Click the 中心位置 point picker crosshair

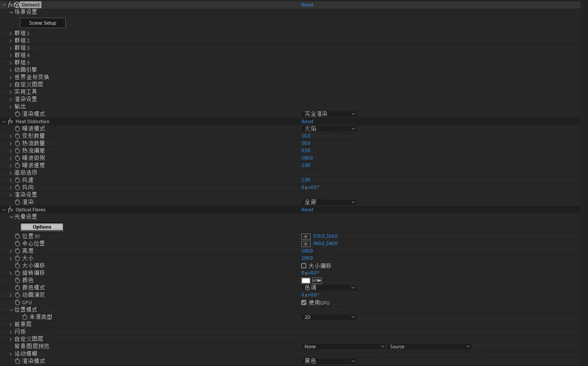[x=306, y=244]
